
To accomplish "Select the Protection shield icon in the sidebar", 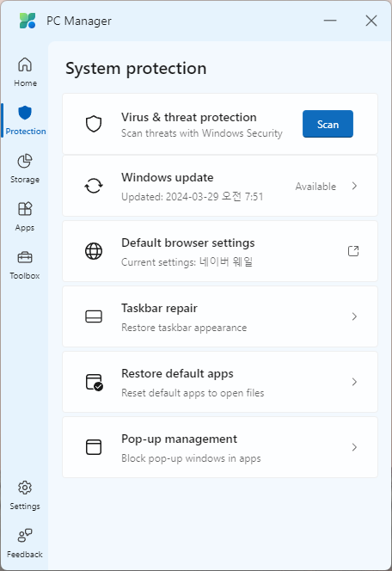I will [25, 113].
